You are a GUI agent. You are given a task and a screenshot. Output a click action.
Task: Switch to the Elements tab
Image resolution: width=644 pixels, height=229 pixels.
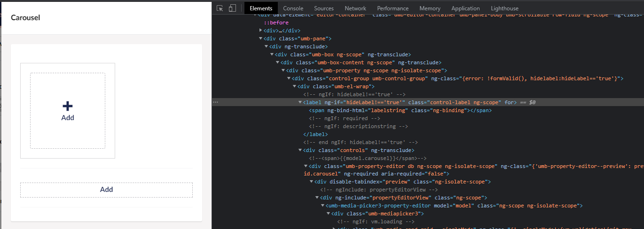261,8
